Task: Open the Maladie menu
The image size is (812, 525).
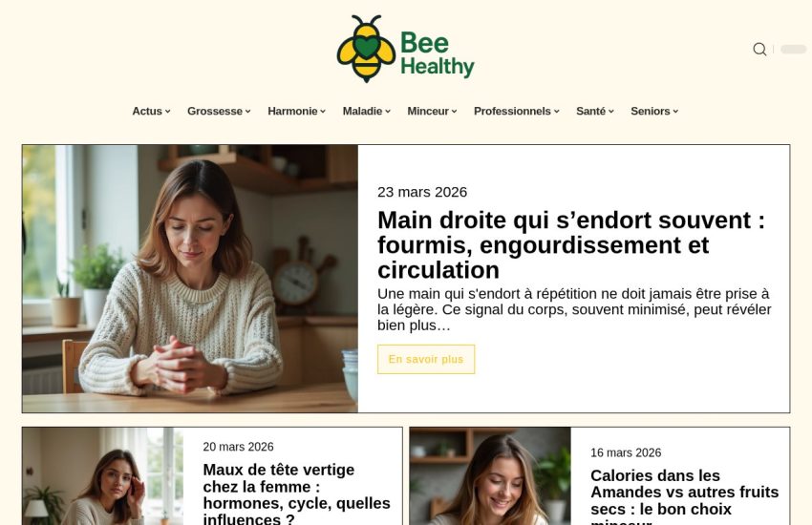Action: (367, 112)
